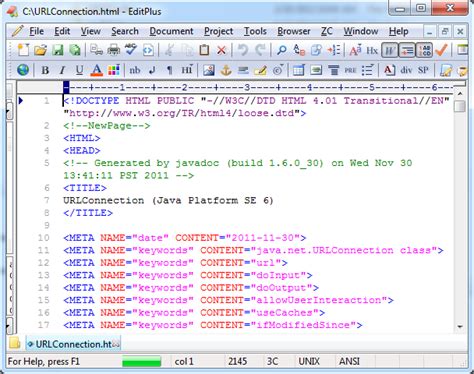Open the HTML color palette grid icon
Viewport: 474px width, 374px height.
click(114, 70)
